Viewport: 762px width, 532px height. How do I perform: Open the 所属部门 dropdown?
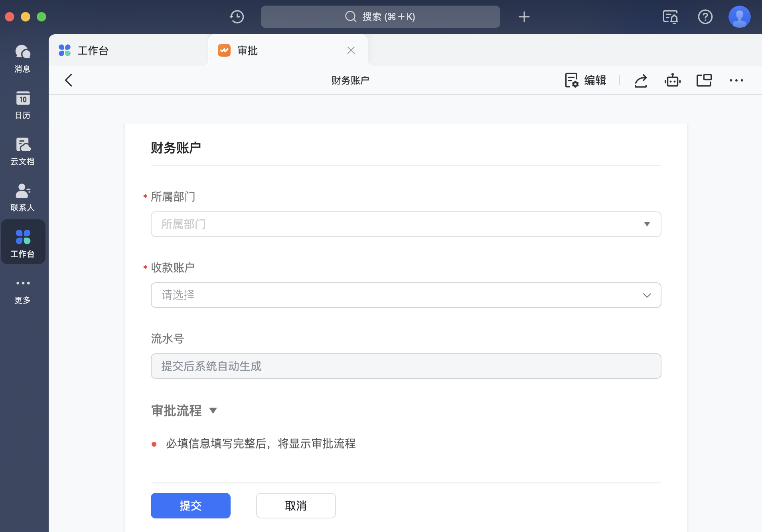(x=406, y=224)
